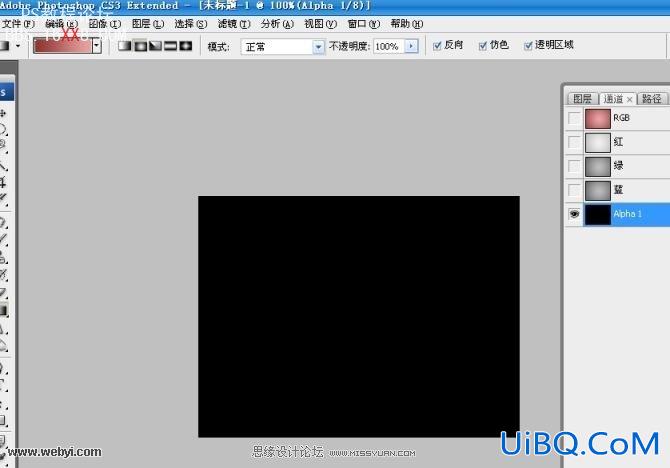The height and width of the screenshot is (468, 670).
Task: Toggle the 透明区域 (Transparency) checkbox
Action: click(x=528, y=46)
